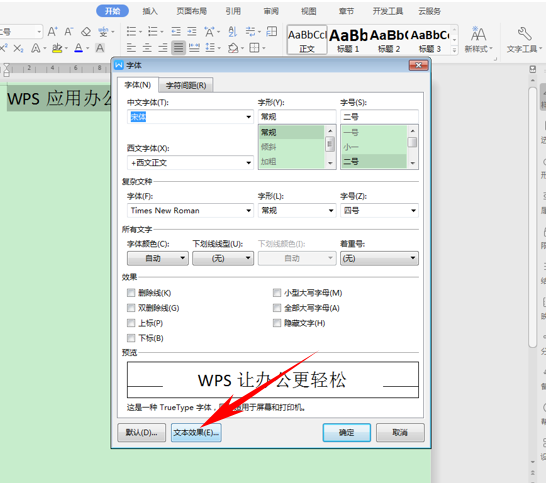The image size is (548, 485).
Task: Open 审阅 ribbon tab
Action: pos(271,11)
